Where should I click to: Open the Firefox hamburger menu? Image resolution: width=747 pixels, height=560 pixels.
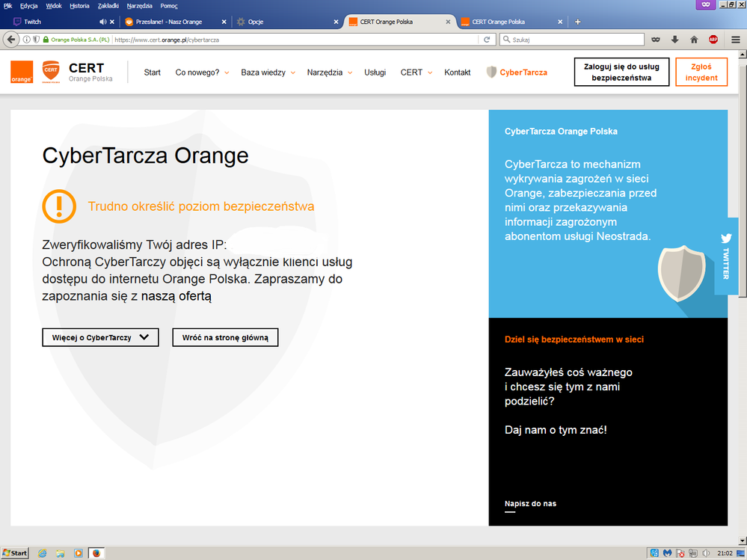(x=736, y=40)
